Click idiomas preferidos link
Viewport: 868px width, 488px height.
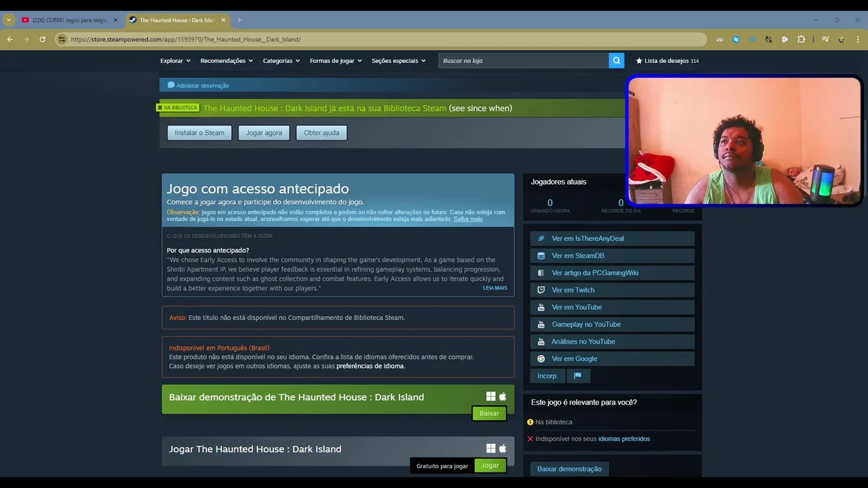624,439
